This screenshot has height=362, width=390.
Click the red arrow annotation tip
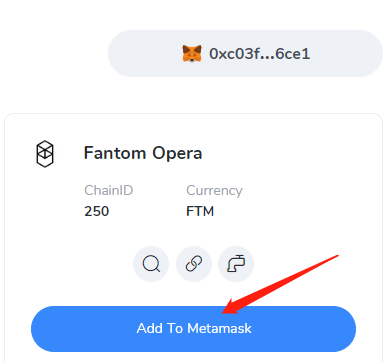click(x=224, y=312)
